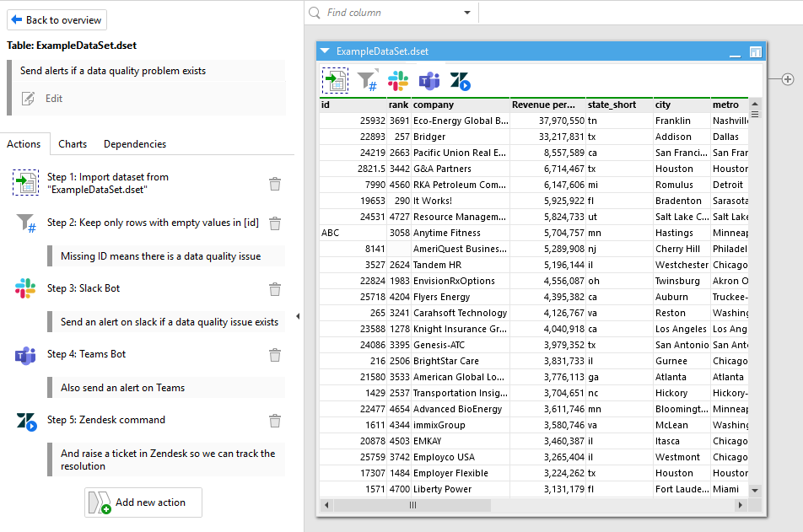Image resolution: width=803 pixels, height=532 pixels.
Task: Select Step 1 import dataset icon in Actions list
Action: [25, 183]
